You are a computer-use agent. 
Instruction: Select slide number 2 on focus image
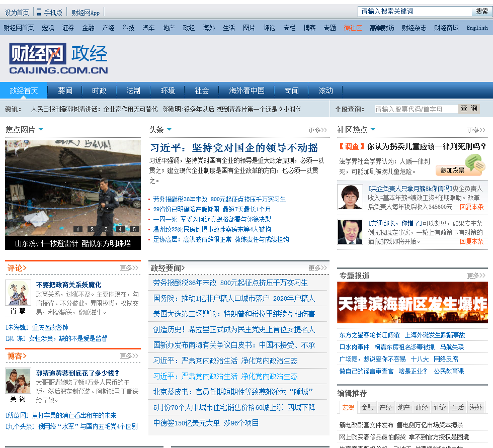click(x=92, y=229)
